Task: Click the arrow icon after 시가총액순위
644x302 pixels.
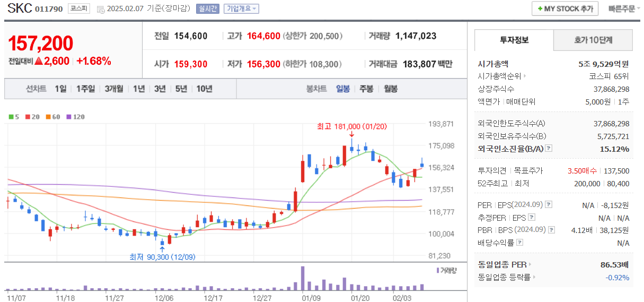Action: pyautogui.click(x=525, y=76)
